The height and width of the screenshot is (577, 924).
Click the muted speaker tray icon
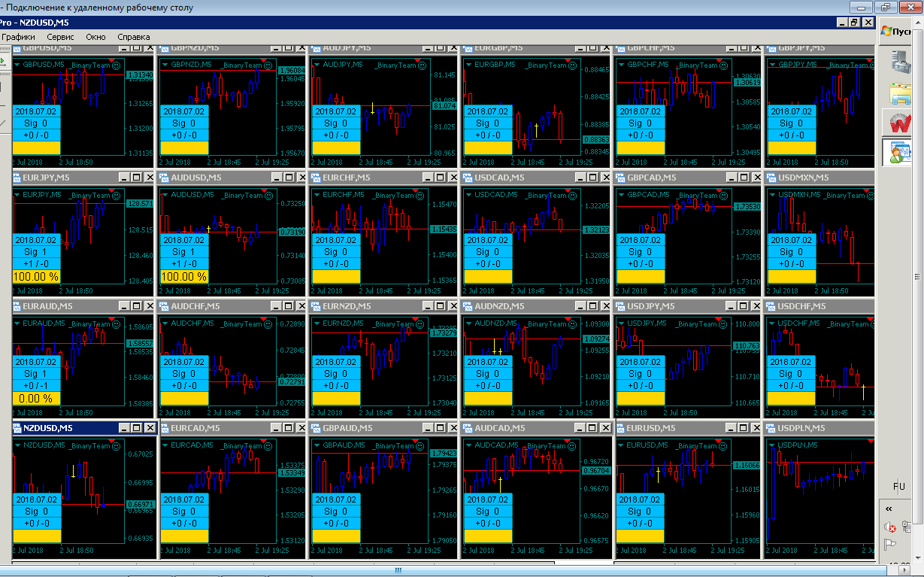[889, 527]
